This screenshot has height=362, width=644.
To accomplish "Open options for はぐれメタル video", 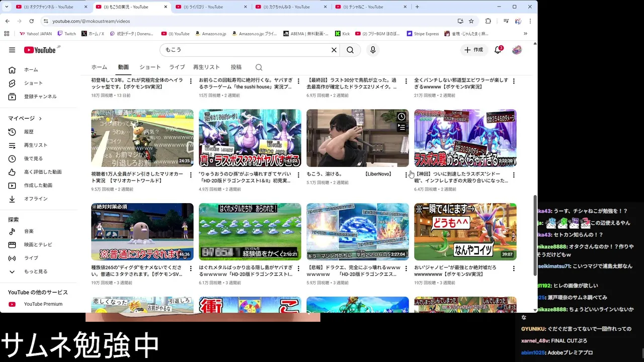I will [298, 268].
